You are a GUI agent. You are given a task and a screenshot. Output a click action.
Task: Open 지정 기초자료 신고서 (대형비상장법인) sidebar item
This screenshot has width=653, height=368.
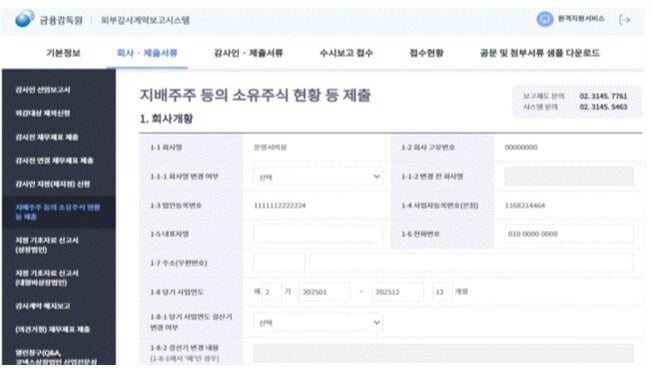(x=47, y=278)
